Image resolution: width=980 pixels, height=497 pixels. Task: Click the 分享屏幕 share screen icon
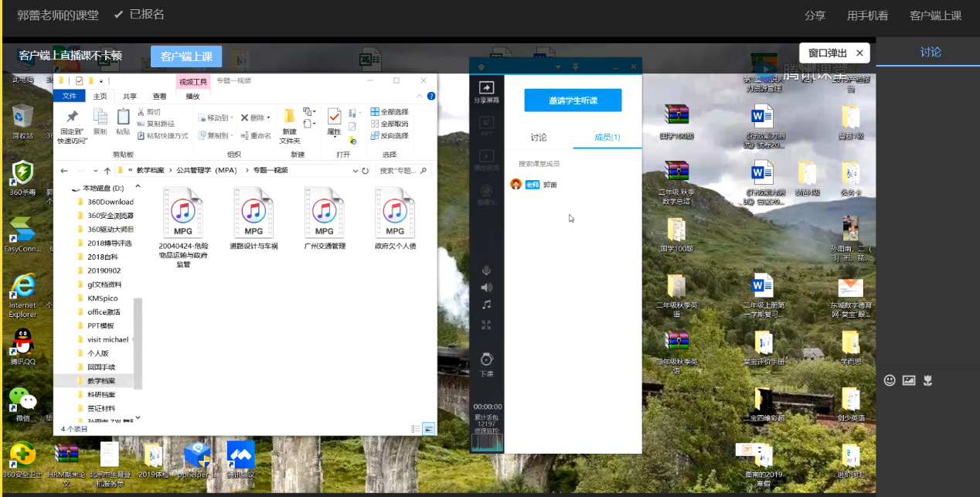click(x=486, y=88)
